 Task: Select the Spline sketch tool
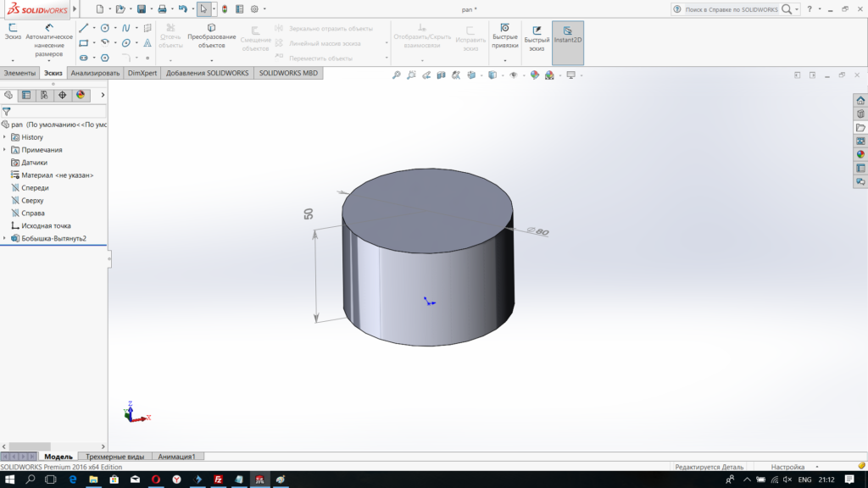(126, 28)
